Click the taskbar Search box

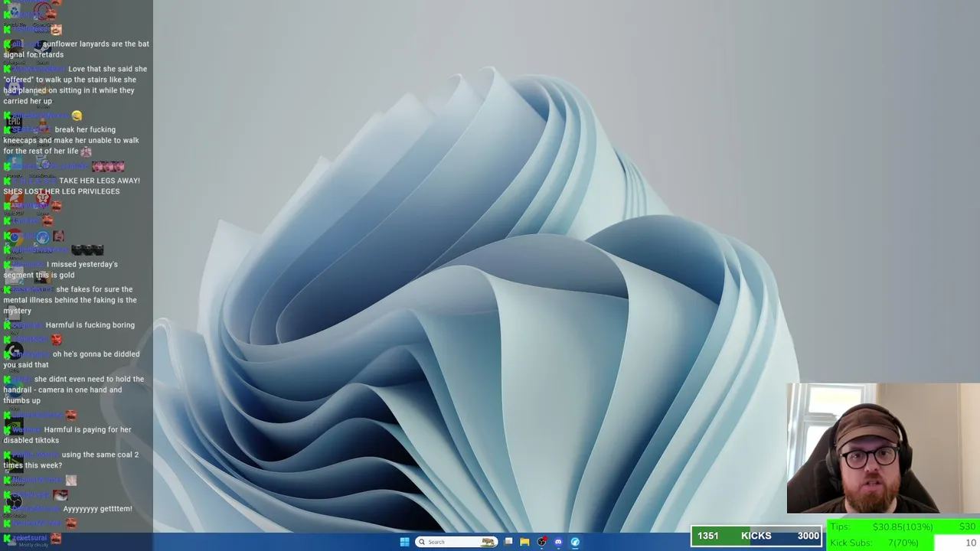[x=456, y=542]
